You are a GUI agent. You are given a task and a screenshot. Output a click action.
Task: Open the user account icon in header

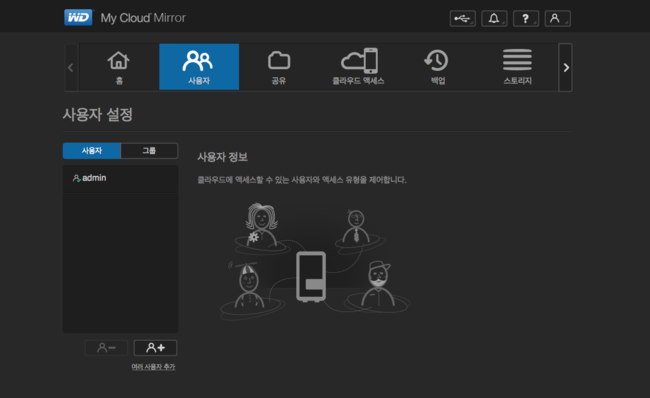pos(558,19)
